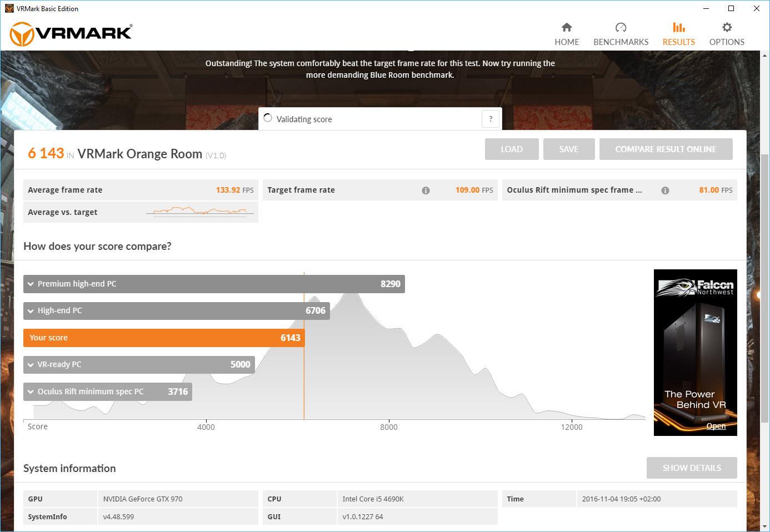Click the 2016-11-04 19:05 time value
This screenshot has width=770, height=532.
pyautogui.click(x=621, y=499)
